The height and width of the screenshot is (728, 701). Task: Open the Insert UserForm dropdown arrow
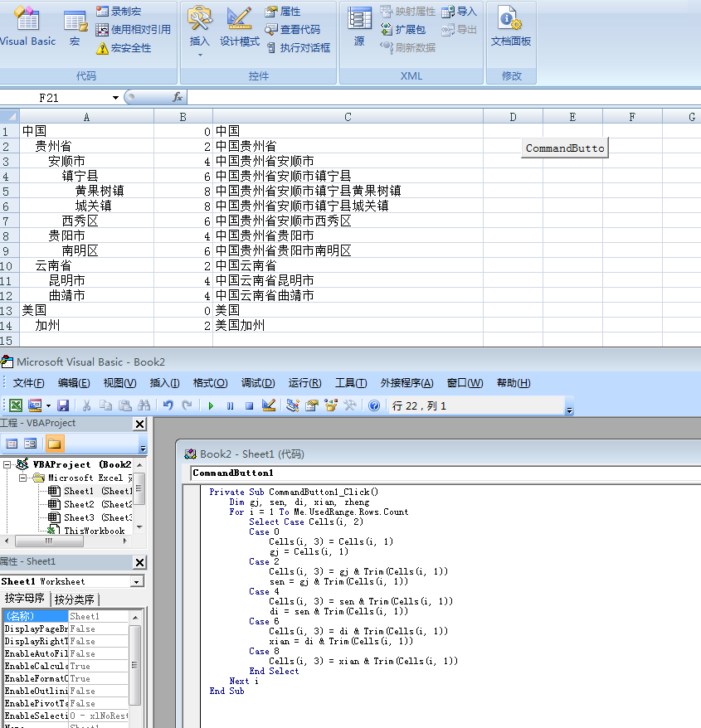pos(48,405)
